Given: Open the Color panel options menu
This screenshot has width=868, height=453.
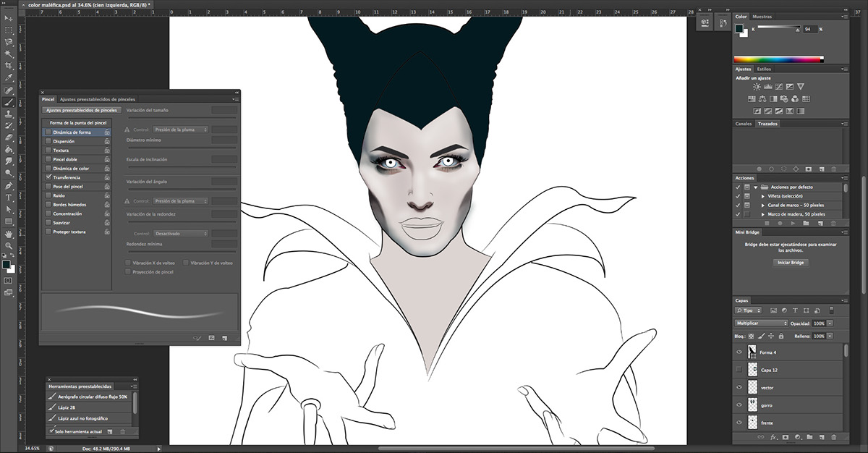Looking at the screenshot, I should pyautogui.click(x=843, y=17).
